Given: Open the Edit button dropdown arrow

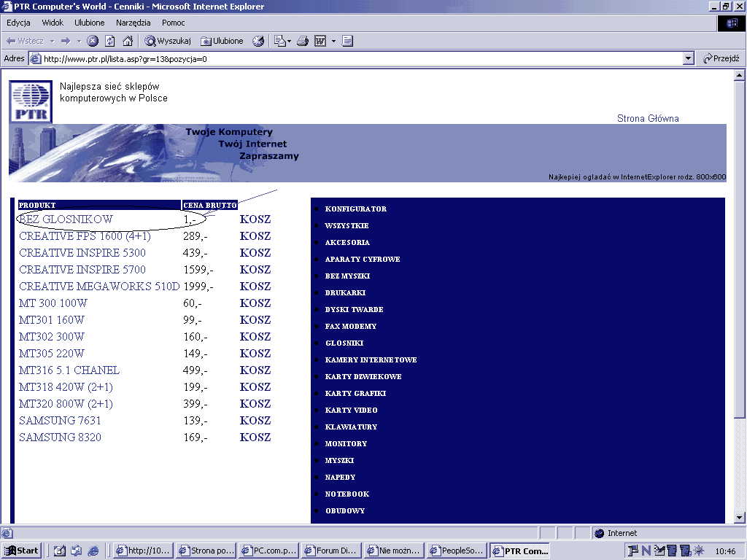Looking at the screenshot, I should coord(333,41).
